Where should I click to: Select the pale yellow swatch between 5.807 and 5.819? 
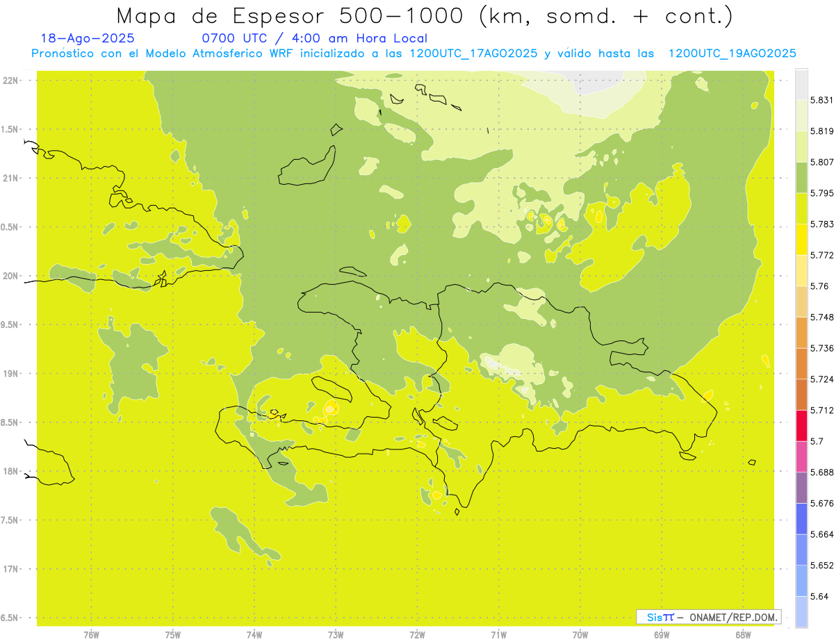coord(801,147)
